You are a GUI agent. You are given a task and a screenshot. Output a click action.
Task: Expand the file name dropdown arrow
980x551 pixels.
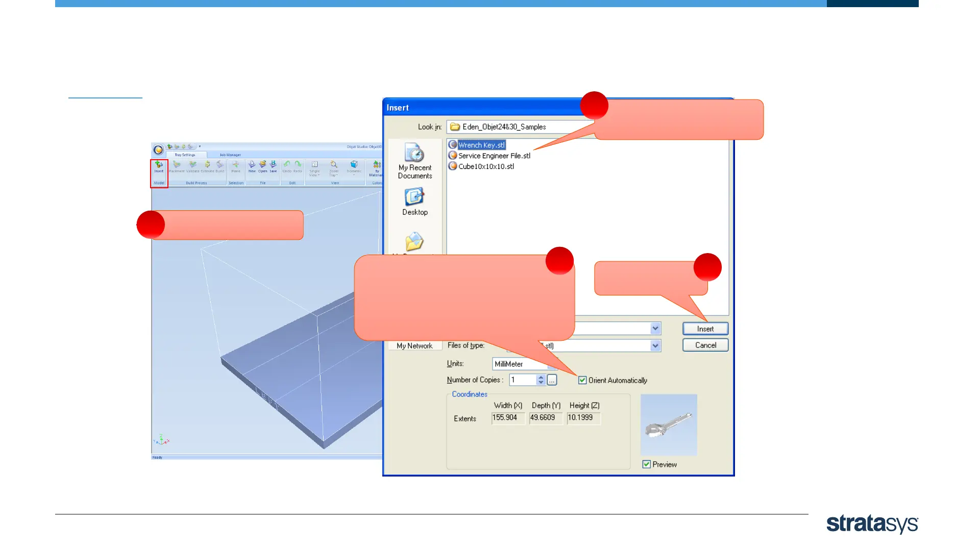point(655,329)
